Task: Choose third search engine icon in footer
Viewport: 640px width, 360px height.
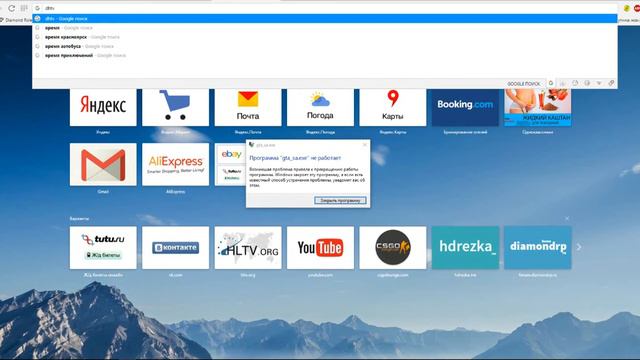Action: pos(575,83)
